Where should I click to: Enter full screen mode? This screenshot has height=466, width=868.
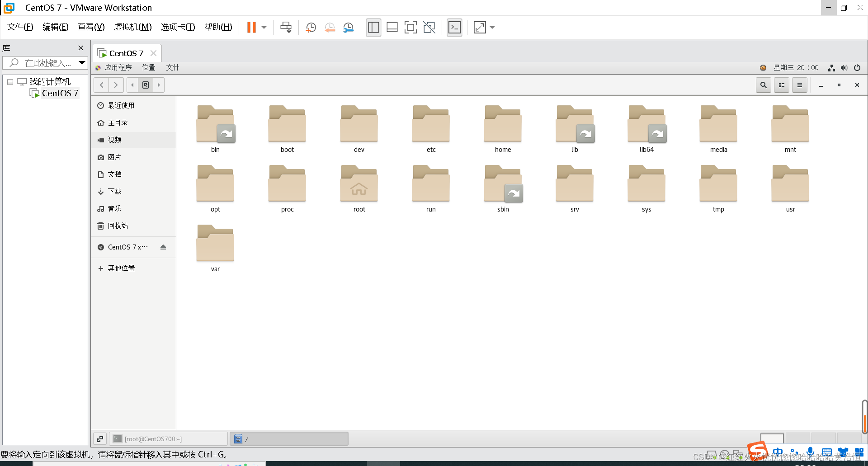coord(410,28)
